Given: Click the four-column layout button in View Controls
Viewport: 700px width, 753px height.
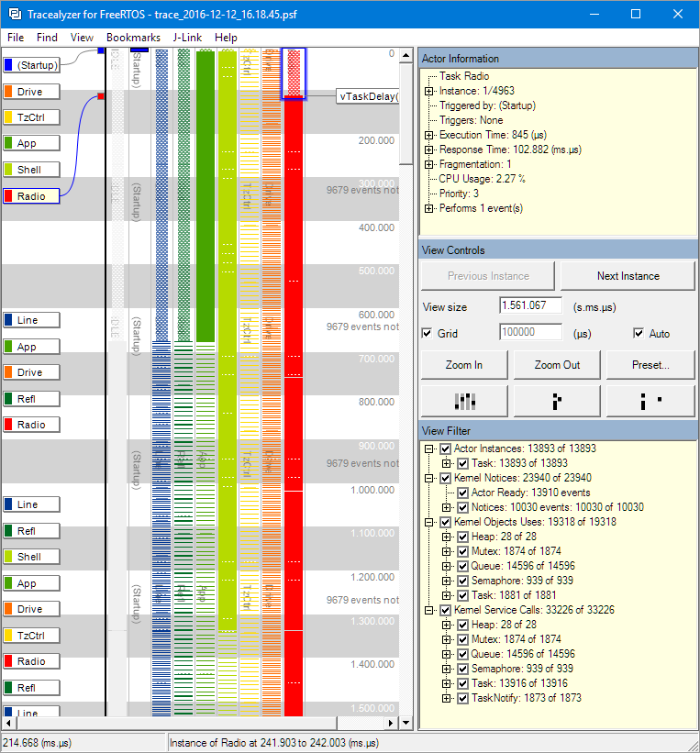Looking at the screenshot, I should 465,401.
